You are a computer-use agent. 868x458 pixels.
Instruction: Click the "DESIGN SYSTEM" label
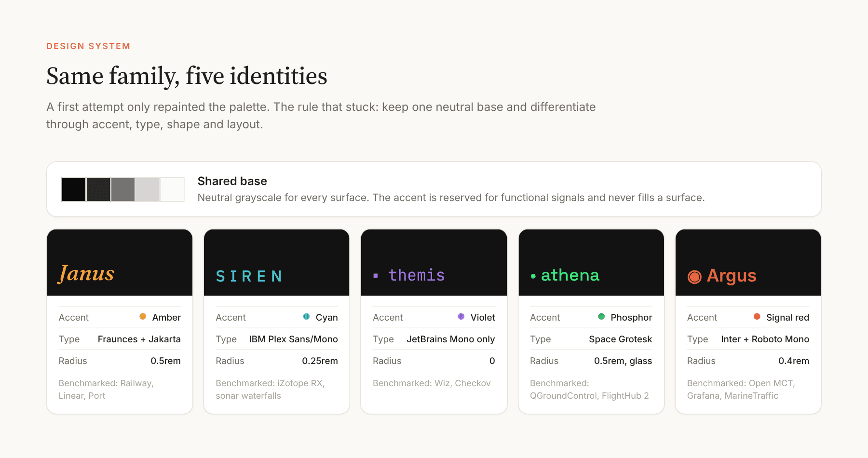pyautogui.click(x=88, y=46)
